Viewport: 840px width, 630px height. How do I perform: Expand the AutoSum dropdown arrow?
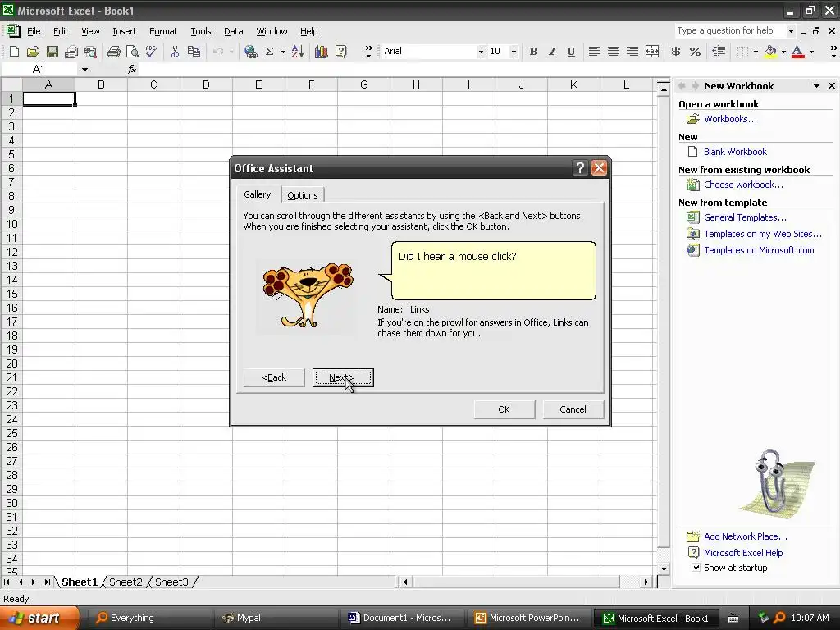[x=282, y=52]
